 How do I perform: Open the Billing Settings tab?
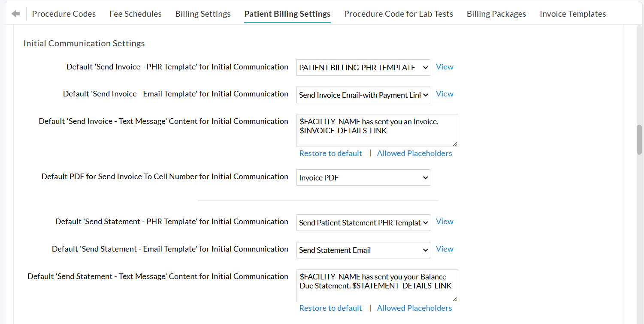[x=203, y=14]
